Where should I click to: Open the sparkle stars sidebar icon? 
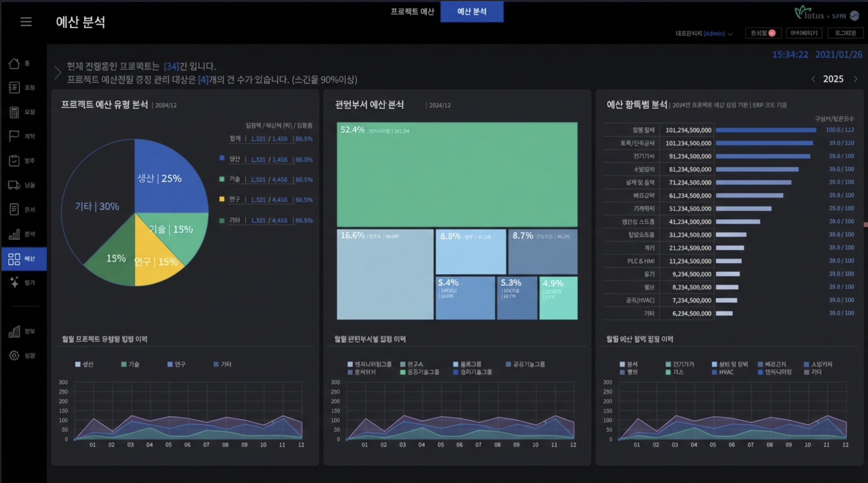(x=14, y=282)
